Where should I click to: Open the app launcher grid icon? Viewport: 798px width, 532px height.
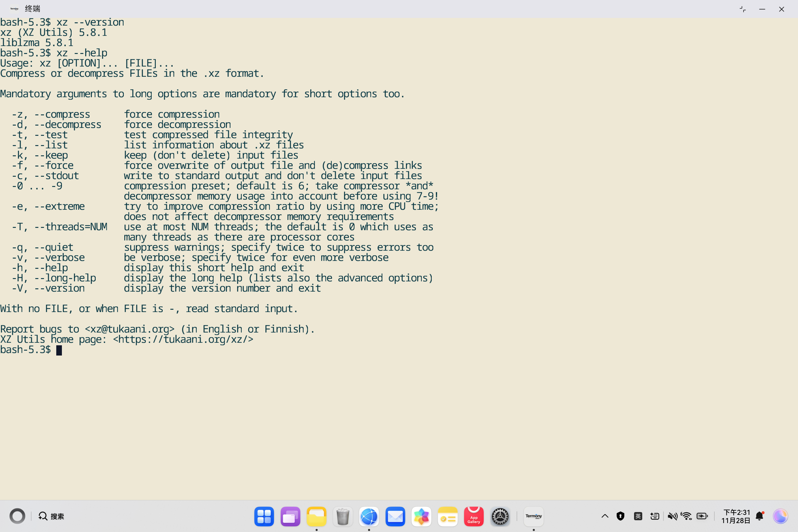point(264,516)
